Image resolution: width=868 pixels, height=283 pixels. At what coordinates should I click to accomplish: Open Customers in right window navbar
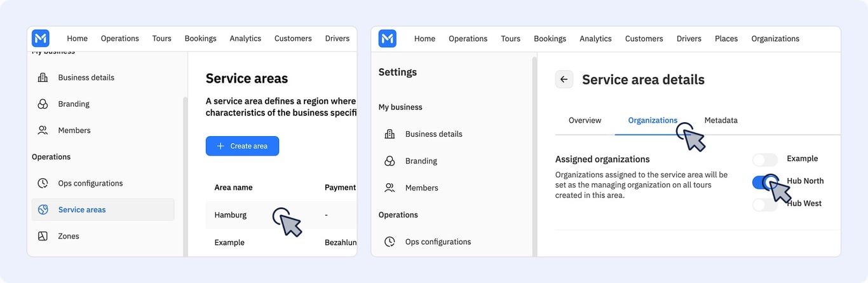(x=644, y=38)
